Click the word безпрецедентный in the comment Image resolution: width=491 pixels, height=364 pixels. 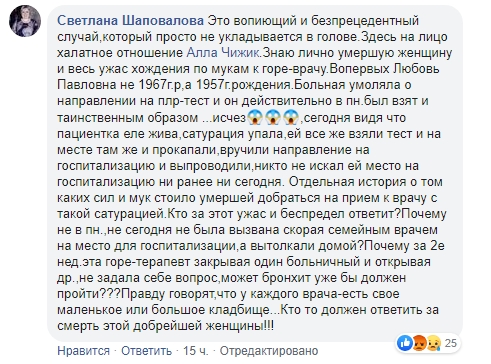[x=365, y=21]
